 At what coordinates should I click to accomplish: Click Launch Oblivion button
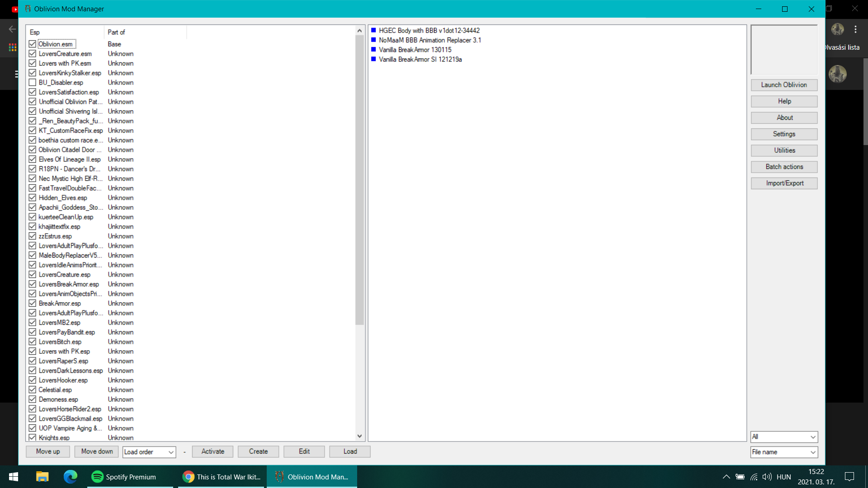click(784, 85)
